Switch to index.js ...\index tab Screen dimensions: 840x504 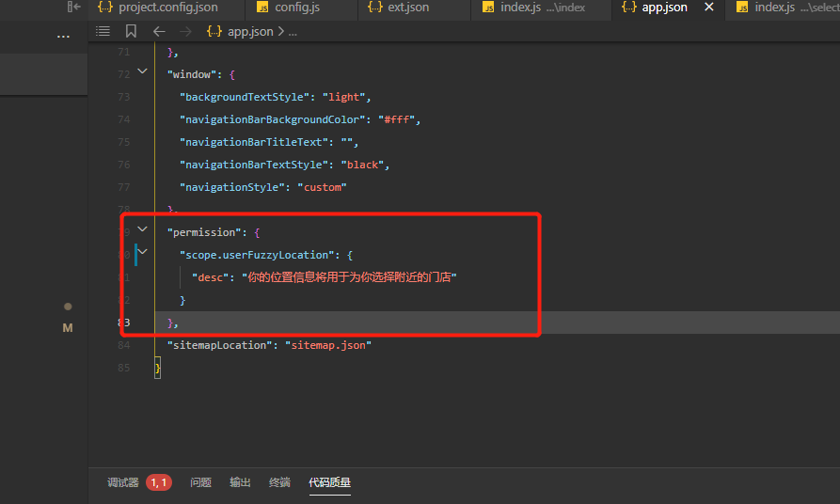(533, 8)
